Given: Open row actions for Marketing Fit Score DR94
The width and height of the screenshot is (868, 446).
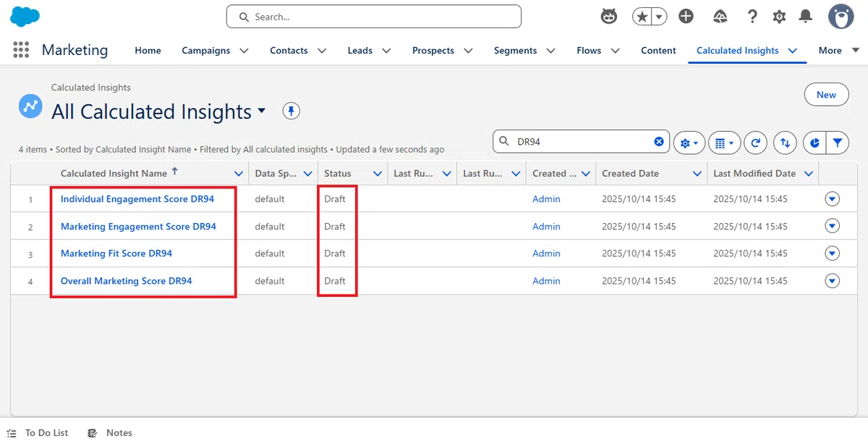Looking at the screenshot, I should 832,253.
